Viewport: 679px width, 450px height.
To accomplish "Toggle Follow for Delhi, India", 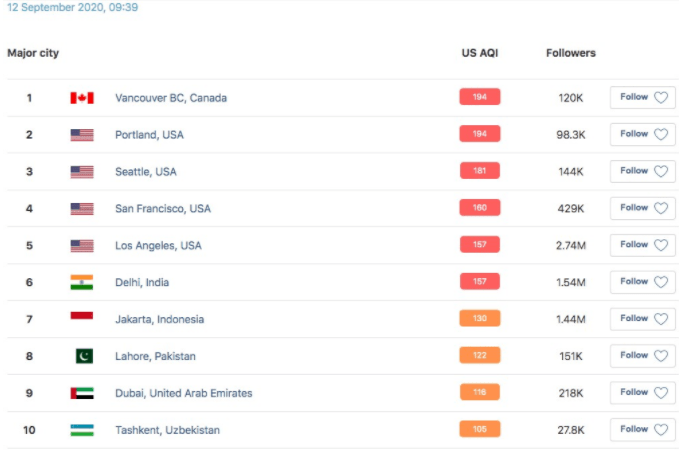I will point(643,282).
